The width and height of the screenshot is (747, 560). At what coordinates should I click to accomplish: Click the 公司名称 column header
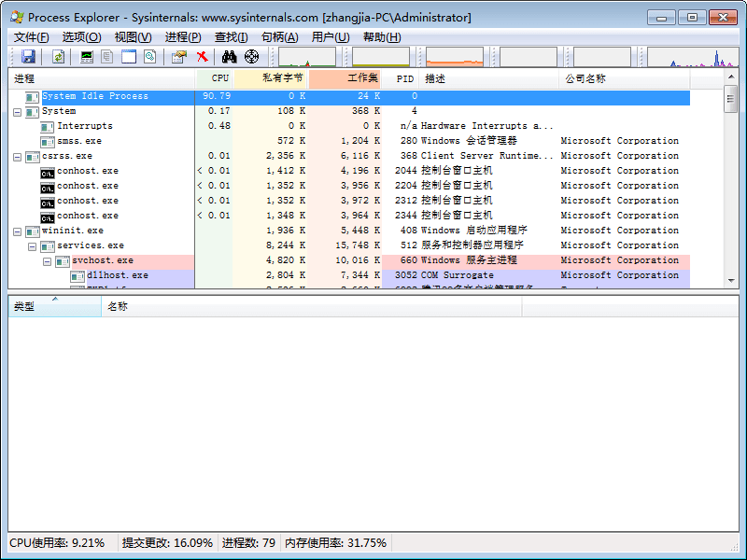coord(585,78)
